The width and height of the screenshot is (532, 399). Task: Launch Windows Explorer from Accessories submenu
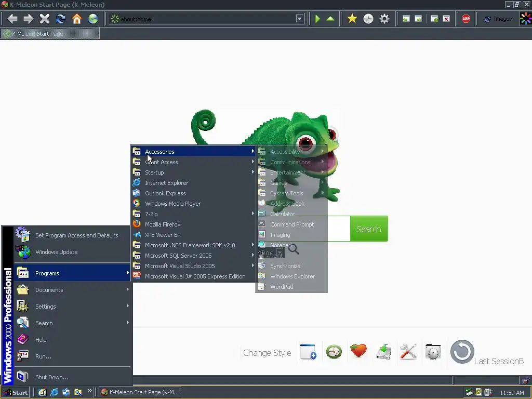click(x=291, y=276)
